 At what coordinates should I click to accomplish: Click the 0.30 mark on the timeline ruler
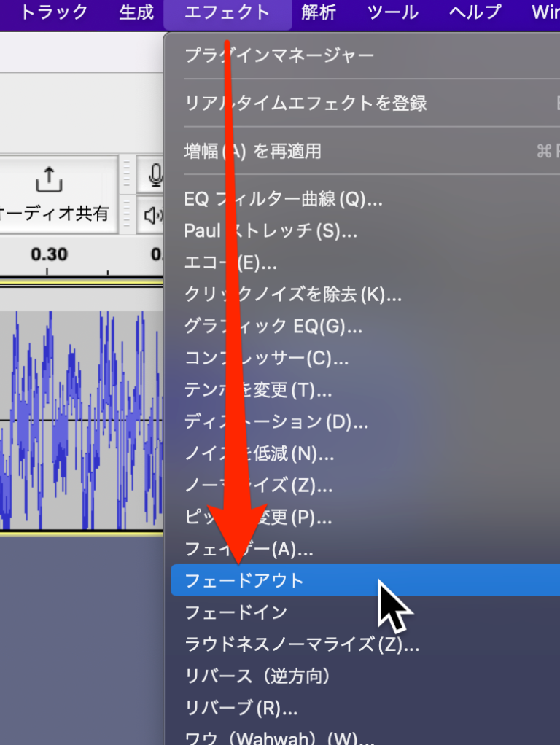[x=49, y=254]
